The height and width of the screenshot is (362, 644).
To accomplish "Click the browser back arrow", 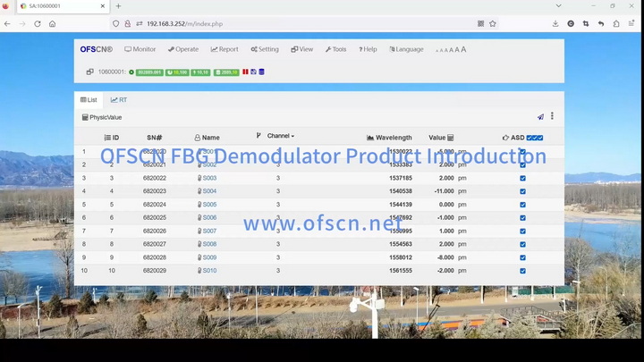I will click(x=7, y=24).
